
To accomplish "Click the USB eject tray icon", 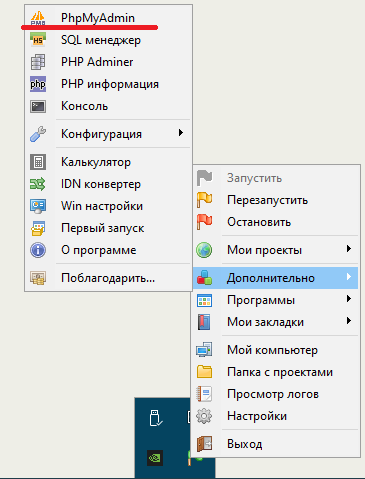I will [x=156, y=418].
